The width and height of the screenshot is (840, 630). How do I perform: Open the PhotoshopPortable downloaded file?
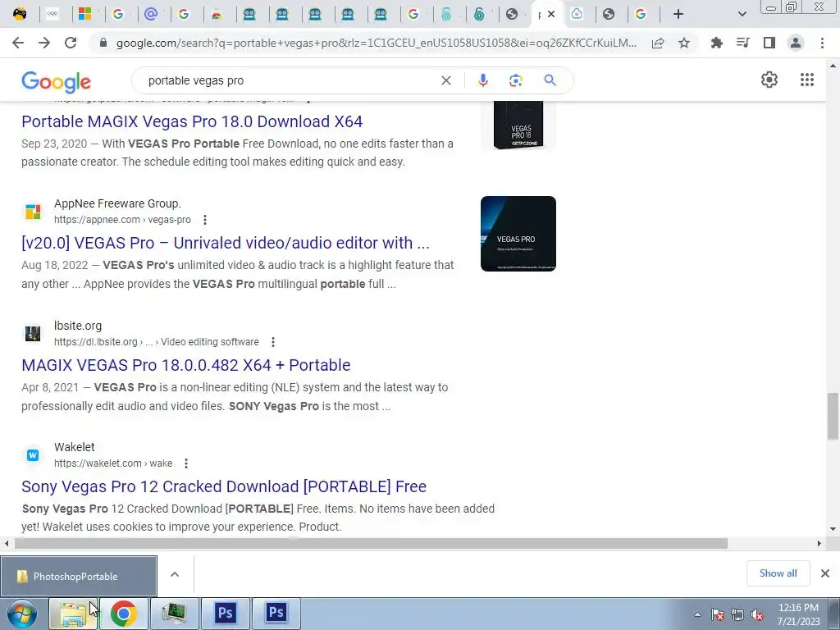[79, 577]
